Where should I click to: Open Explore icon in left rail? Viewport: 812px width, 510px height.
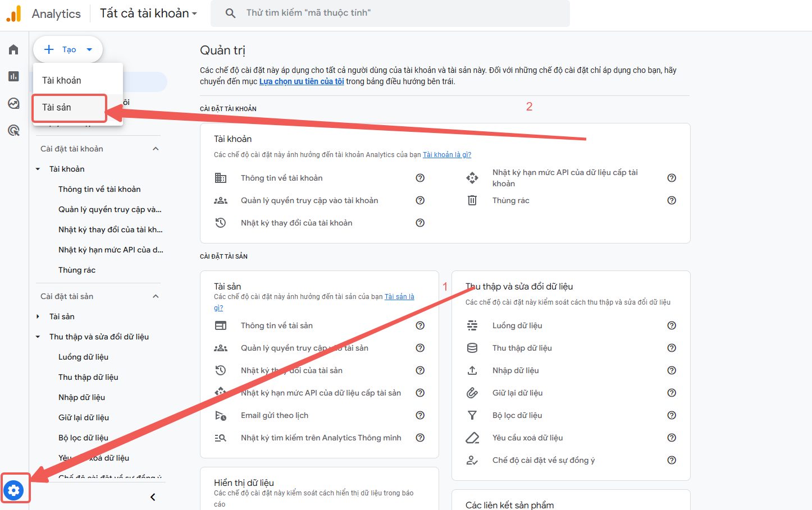(14, 103)
